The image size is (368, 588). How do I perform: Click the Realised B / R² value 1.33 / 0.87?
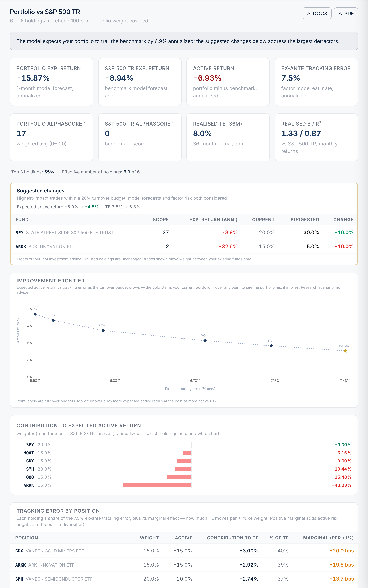pos(301,133)
